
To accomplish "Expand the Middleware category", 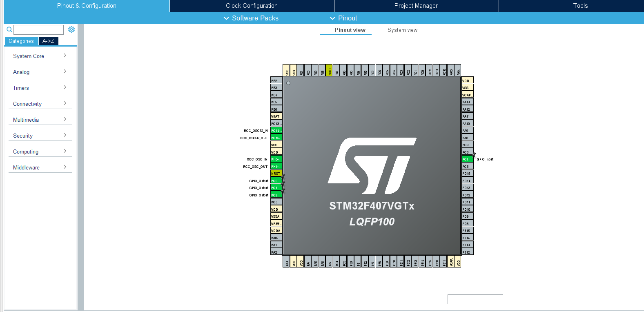I will pyautogui.click(x=40, y=167).
